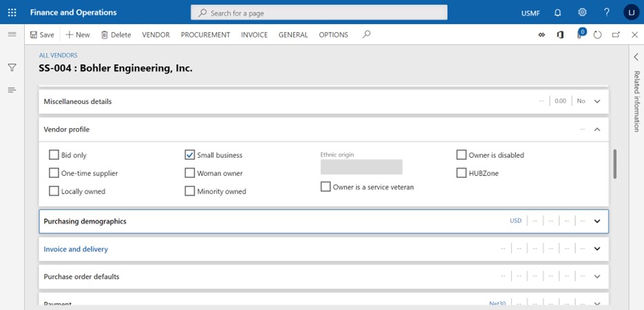644x310 pixels.
Task: Open the filter pane funnel icon
Action: point(12,68)
